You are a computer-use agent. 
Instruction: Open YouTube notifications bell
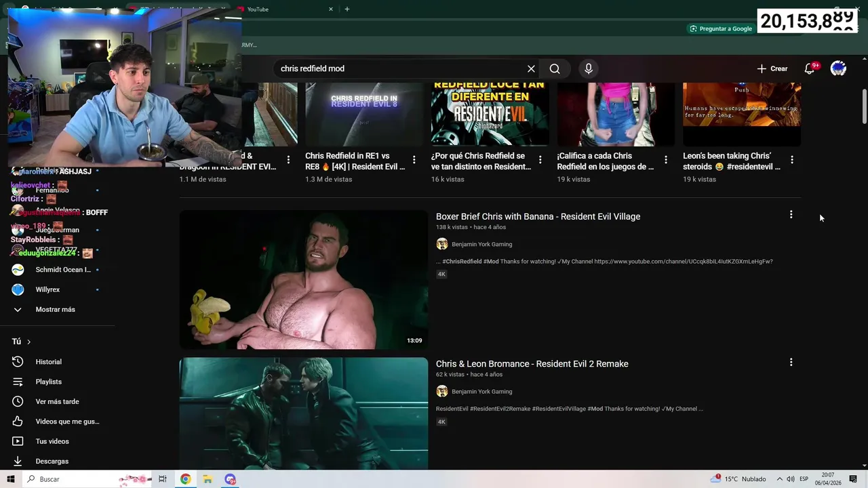[x=810, y=68]
